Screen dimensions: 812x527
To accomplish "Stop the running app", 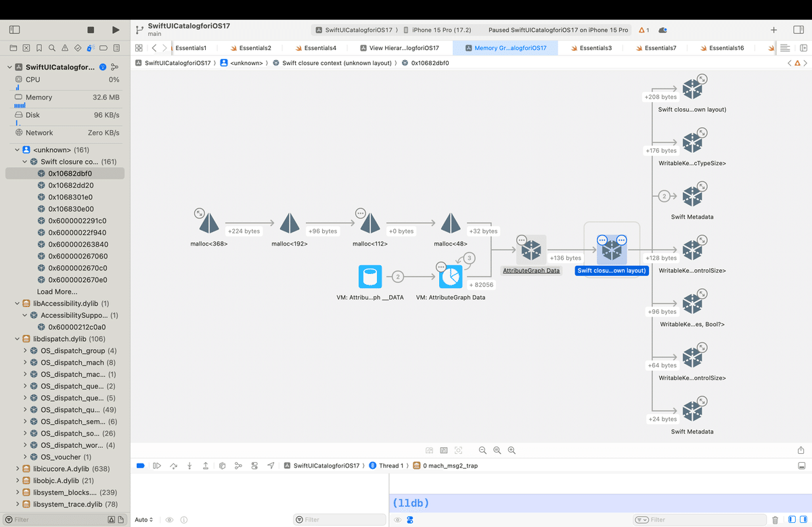I will pyautogui.click(x=91, y=30).
